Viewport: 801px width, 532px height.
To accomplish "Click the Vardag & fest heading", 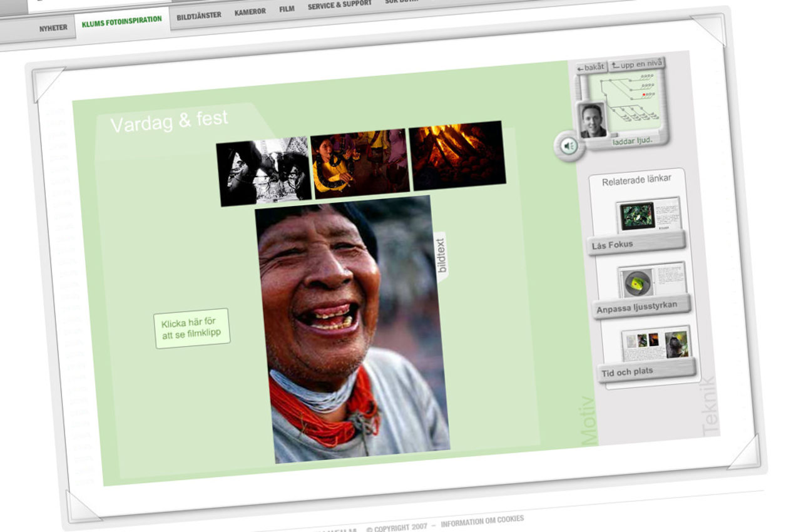I will [170, 121].
